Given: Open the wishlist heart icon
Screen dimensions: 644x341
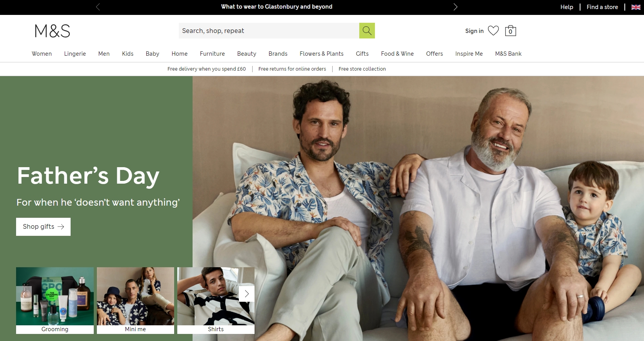Looking at the screenshot, I should [x=493, y=31].
